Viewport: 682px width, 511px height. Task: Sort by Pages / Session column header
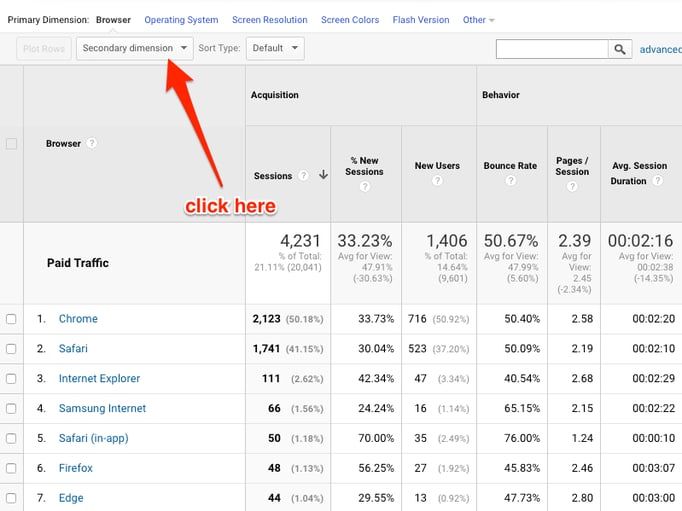(572, 166)
